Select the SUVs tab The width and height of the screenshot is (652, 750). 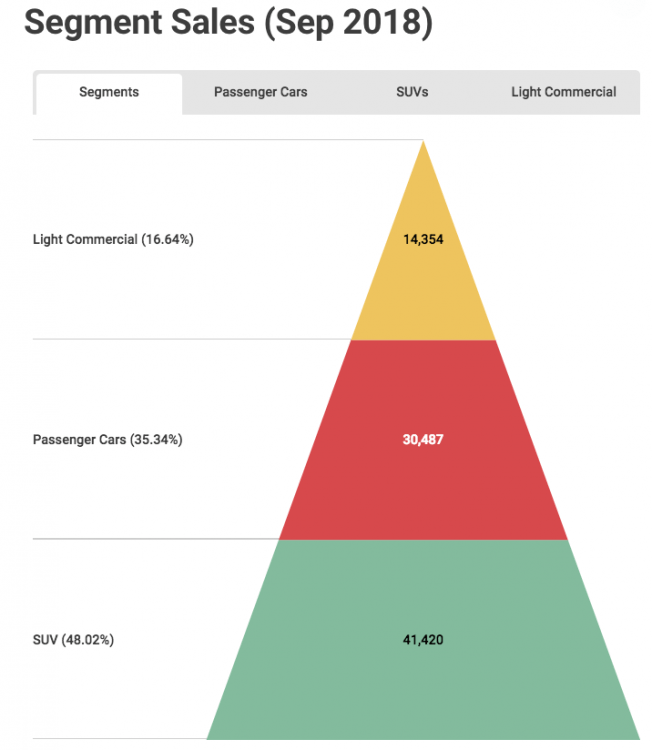412,92
